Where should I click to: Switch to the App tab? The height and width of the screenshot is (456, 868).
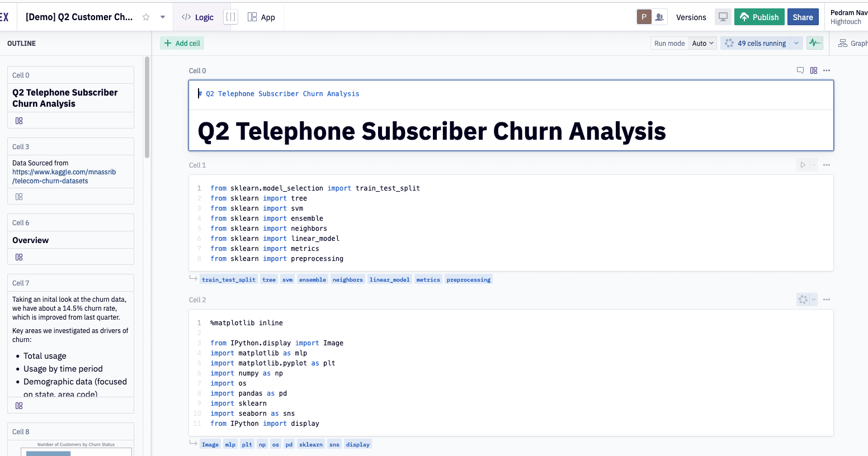(x=262, y=17)
